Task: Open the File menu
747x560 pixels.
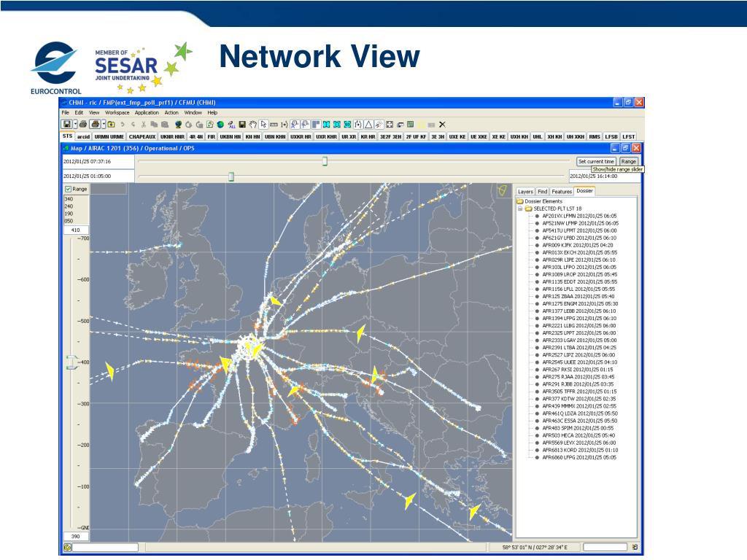Action: pos(65,113)
